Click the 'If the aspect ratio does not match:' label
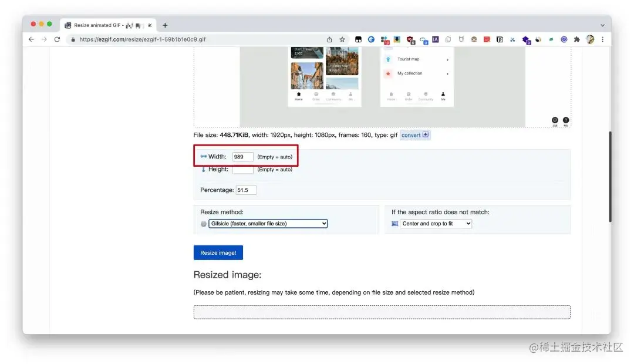The image size is (634, 364). (440, 212)
